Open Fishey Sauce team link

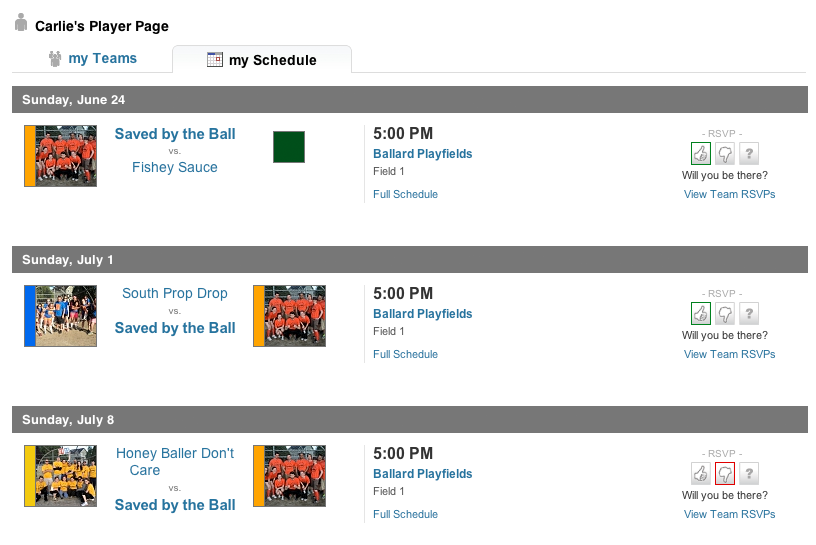pos(175,168)
